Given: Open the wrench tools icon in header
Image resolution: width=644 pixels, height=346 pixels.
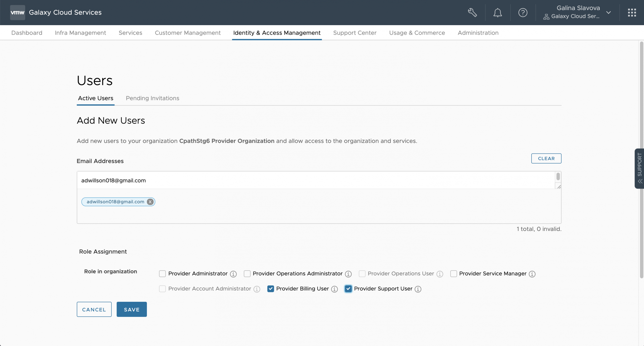Looking at the screenshot, I should click(472, 12).
